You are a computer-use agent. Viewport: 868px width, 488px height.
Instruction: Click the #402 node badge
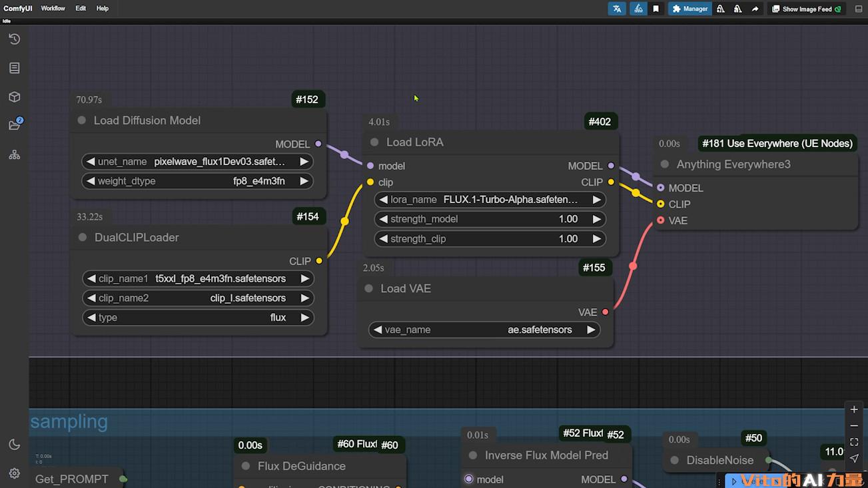pos(600,121)
